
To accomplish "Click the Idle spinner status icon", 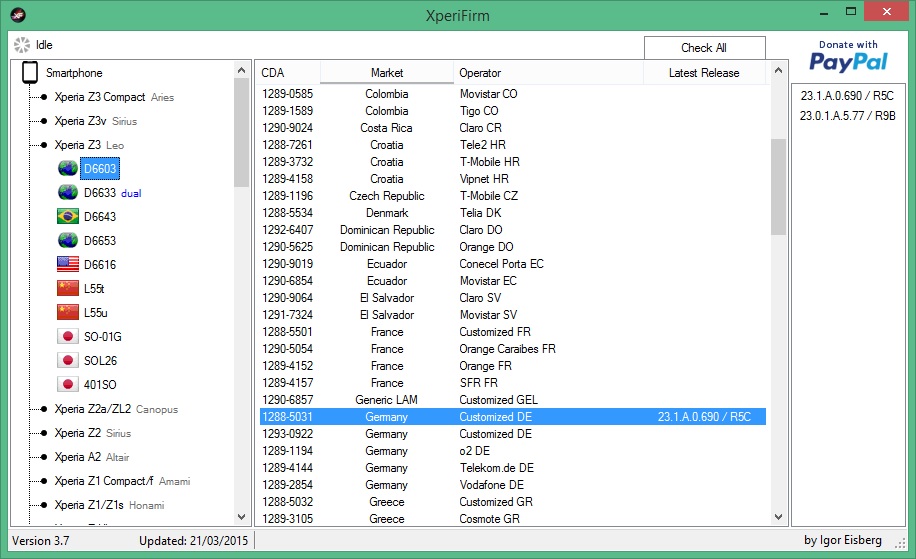I will (22, 45).
